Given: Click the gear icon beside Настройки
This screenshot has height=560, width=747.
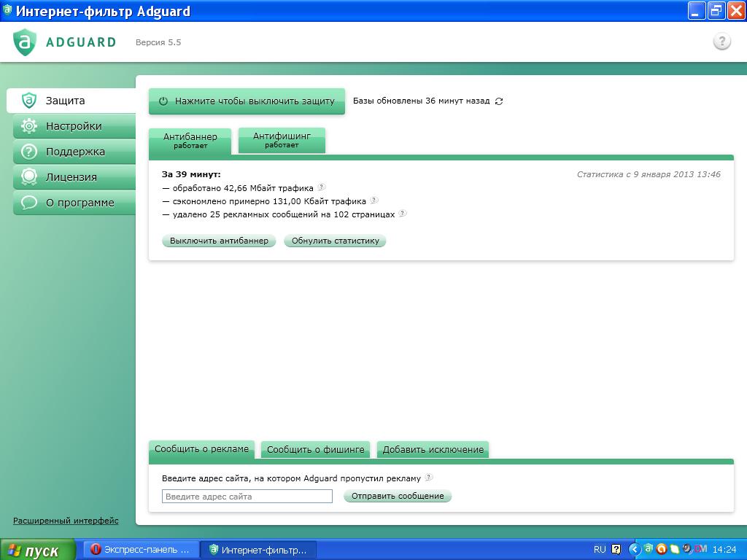Looking at the screenshot, I should [x=29, y=126].
